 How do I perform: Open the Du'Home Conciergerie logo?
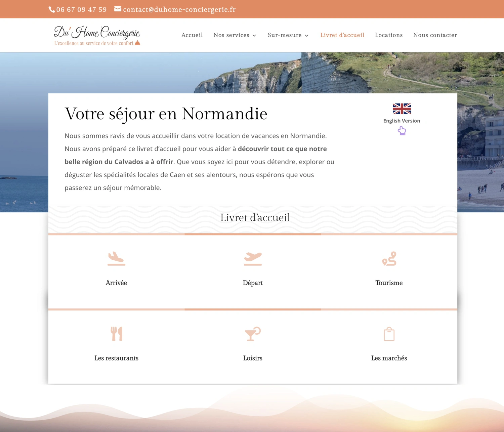(97, 35)
